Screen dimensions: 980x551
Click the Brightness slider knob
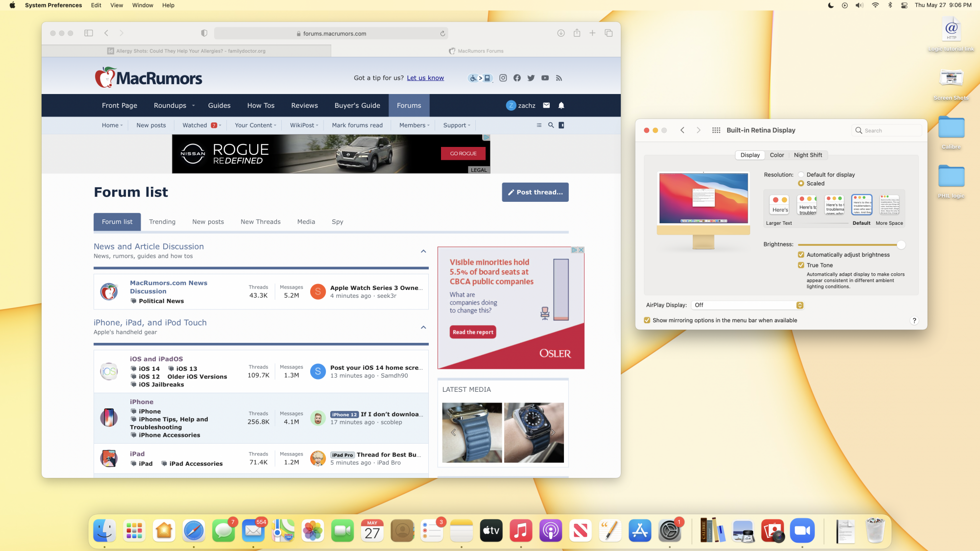(x=901, y=244)
